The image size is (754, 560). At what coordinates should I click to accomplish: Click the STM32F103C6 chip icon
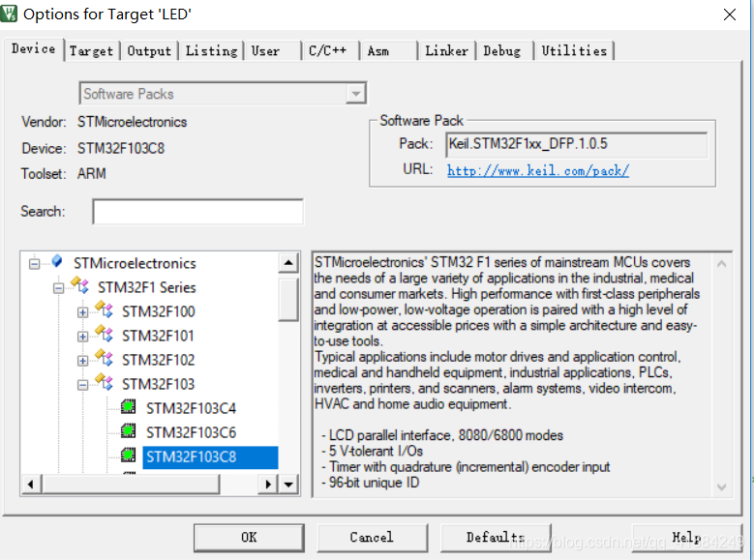tap(129, 430)
